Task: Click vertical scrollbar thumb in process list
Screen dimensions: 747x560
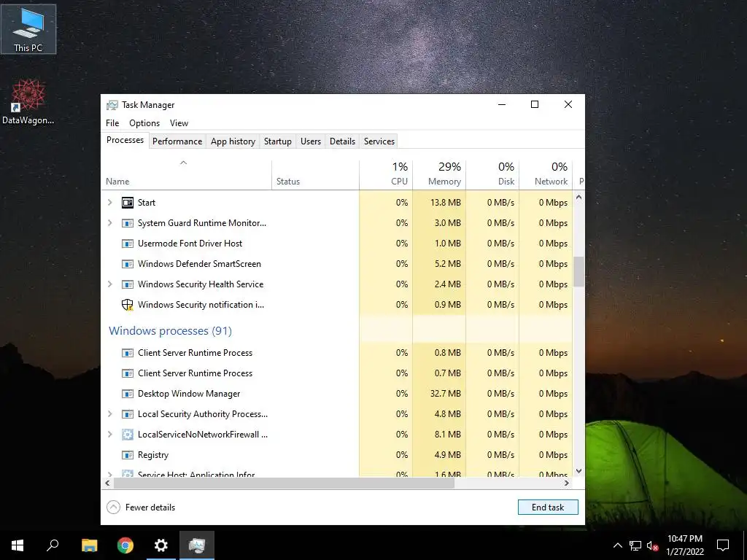Action: (x=578, y=271)
